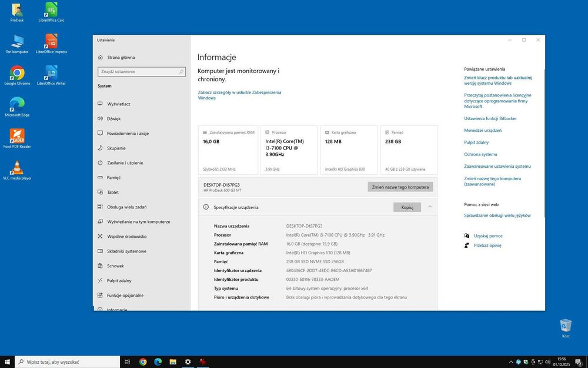Open Ustawienia funkcji BitLocker link
Viewport: 588px width, 368px height.
click(490, 118)
